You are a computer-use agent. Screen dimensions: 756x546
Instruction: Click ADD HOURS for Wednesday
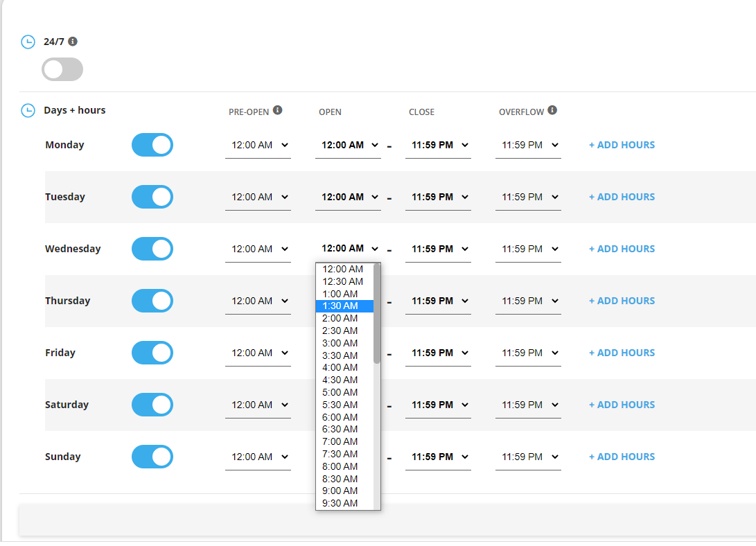point(622,249)
